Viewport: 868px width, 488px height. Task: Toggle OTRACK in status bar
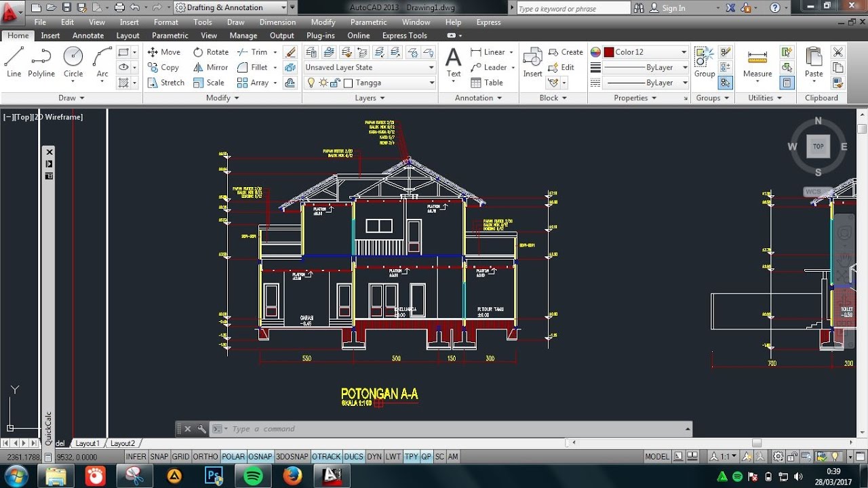click(326, 457)
